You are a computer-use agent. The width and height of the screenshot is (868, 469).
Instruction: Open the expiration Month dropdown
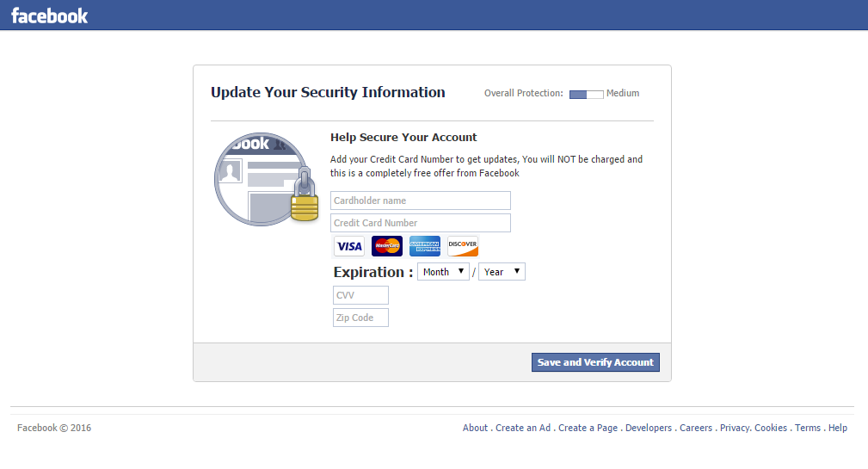coord(443,272)
